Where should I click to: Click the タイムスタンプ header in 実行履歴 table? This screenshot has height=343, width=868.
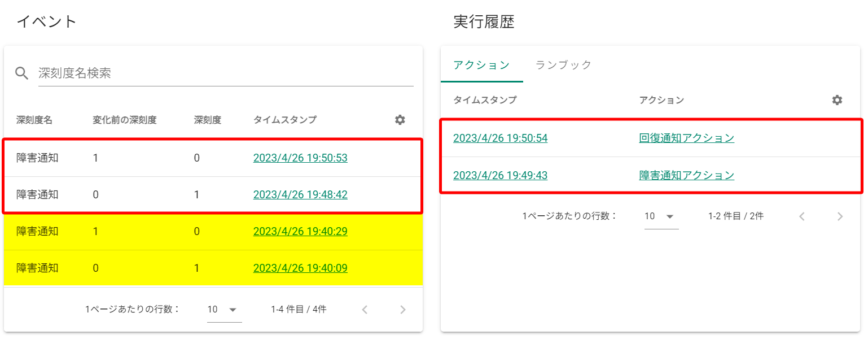(485, 100)
